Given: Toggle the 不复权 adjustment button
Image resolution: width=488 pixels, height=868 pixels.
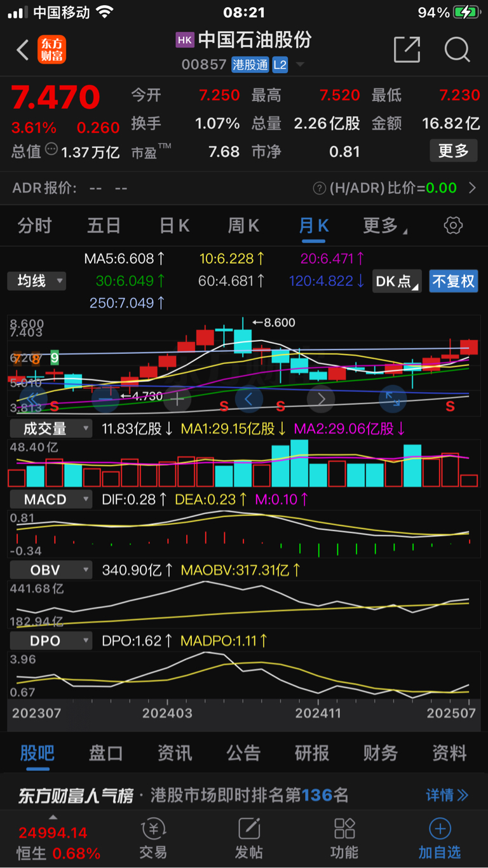Looking at the screenshot, I should pos(454,281).
